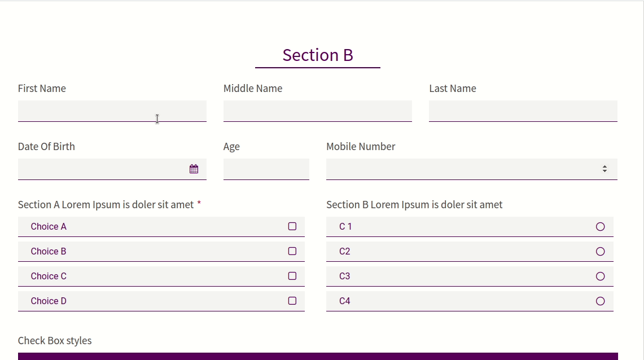Toggle the Choice D checkbox
Viewport: 644px width, 360px height.
pyautogui.click(x=292, y=301)
